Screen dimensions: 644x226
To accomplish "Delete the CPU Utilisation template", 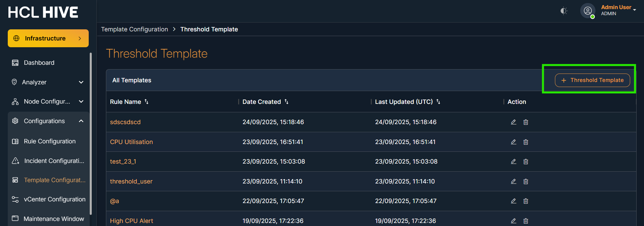I will [526, 142].
